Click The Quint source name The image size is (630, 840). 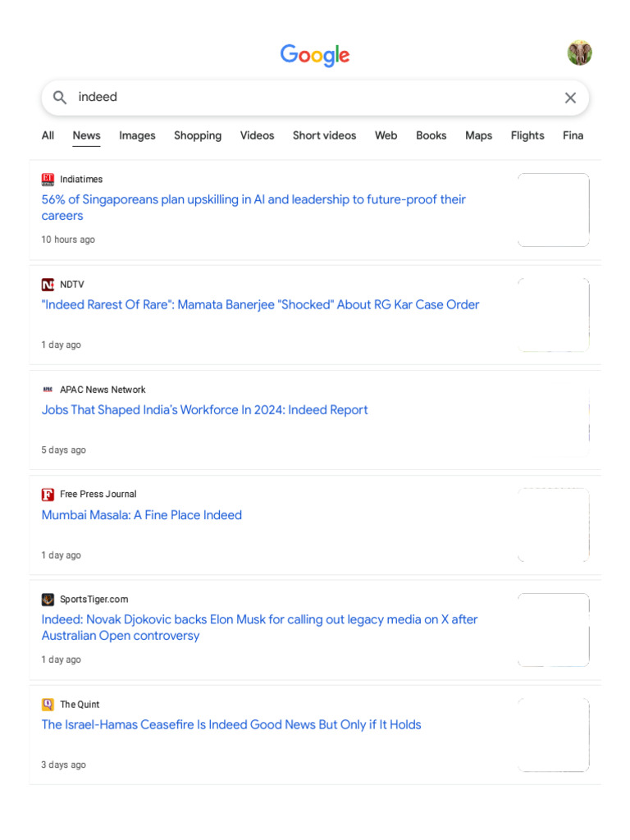coord(80,705)
